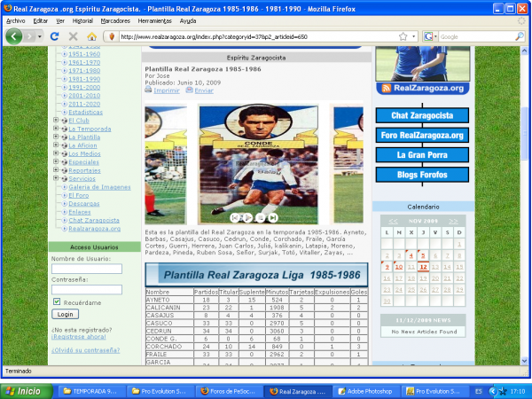
Task: Open the Foro RealZaragoza.org button
Action: pos(422,135)
